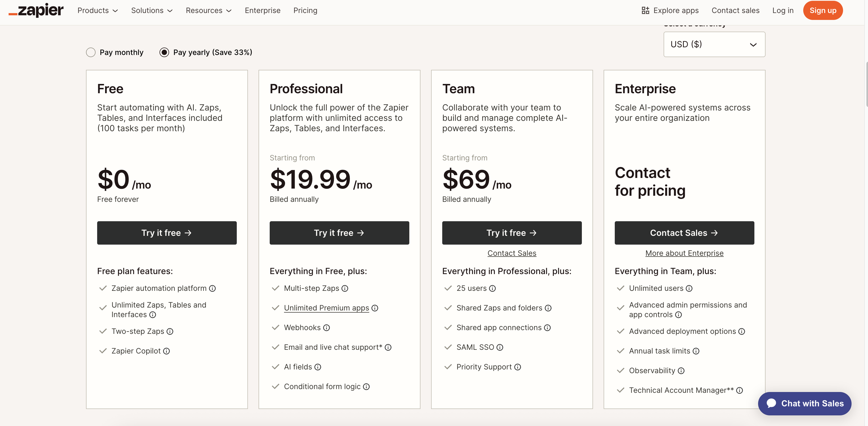Click info icon beside Multi-step Zaps

coord(345,288)
